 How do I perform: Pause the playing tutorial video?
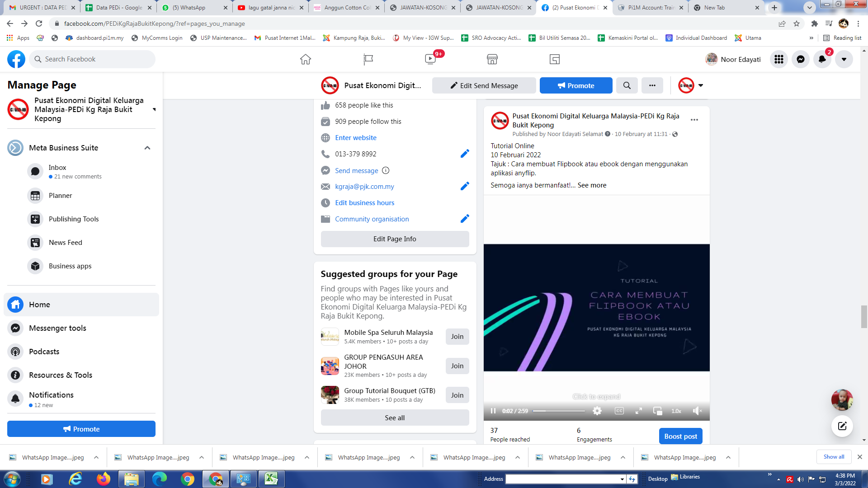coord(493,411)
